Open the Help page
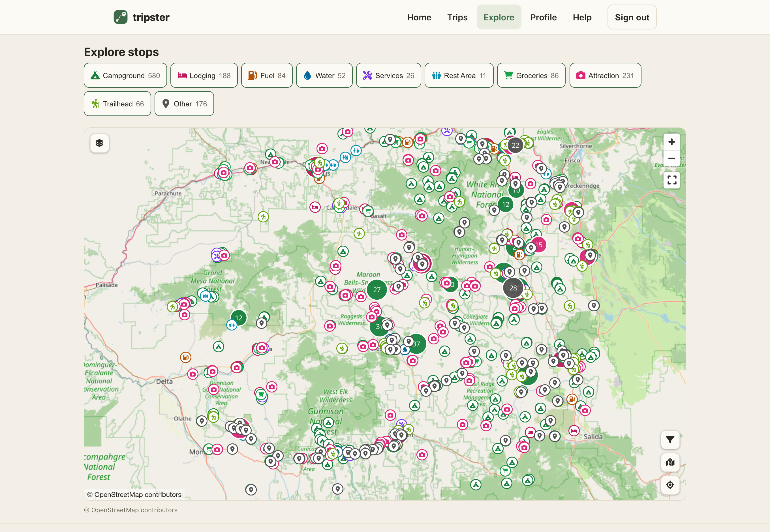The width and height of the screenshot is (770, 532). coord(582,17)
